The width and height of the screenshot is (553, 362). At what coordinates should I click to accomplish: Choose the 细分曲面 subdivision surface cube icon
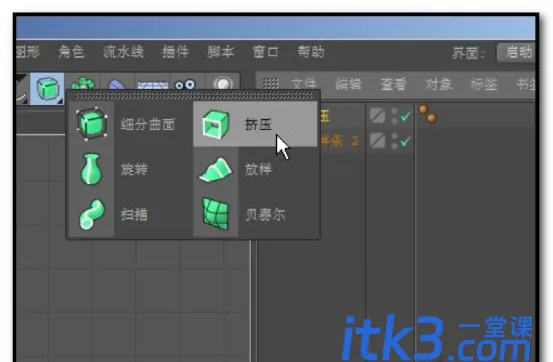92,124
